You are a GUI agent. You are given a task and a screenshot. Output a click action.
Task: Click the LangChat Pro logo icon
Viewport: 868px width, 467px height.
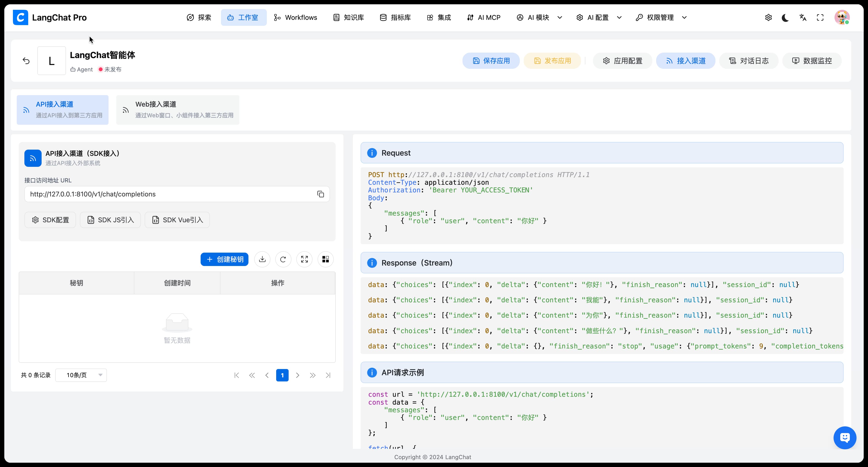[x=21, y=17]
